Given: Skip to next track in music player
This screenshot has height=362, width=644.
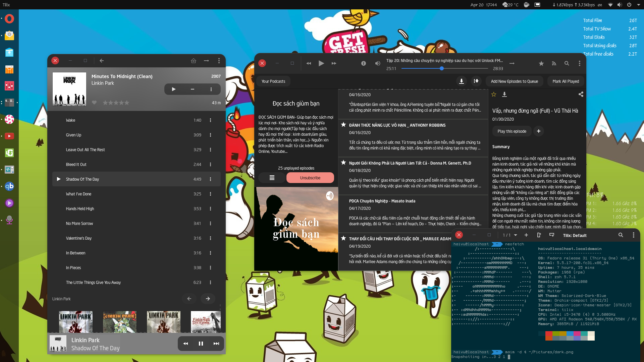Looking at the screenshot, I should [x=216, y=344].
